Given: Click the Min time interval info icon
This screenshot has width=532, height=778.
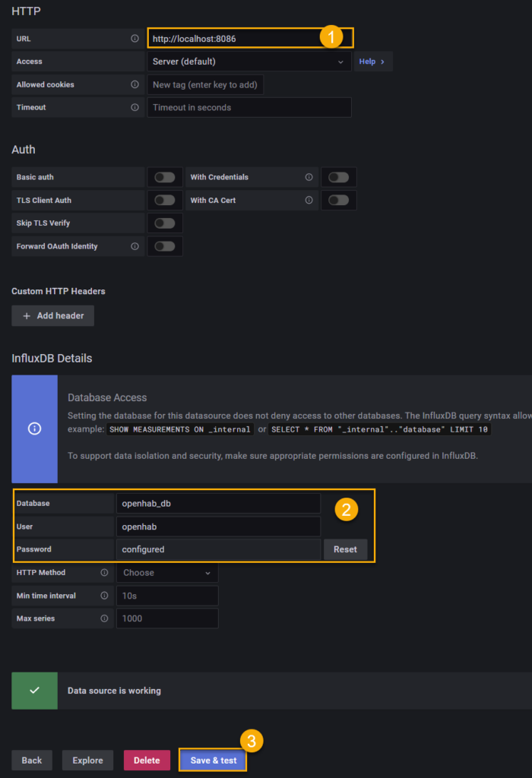Looking at the screenshot, I should [104, 596].
